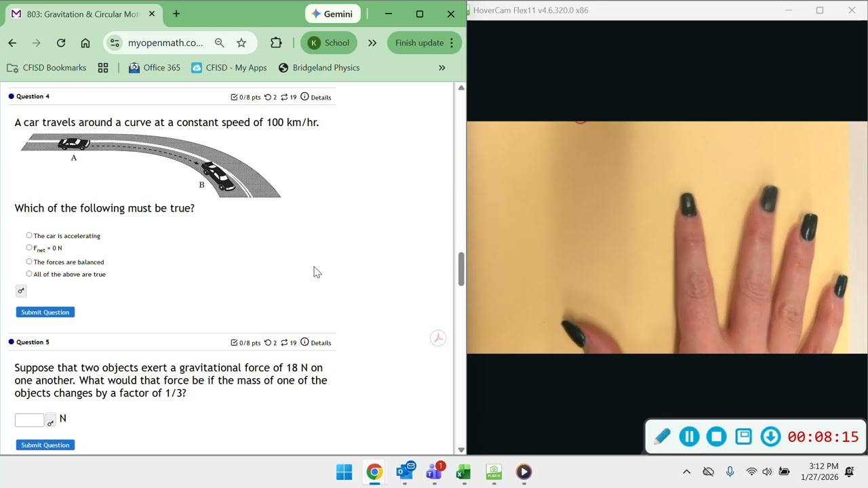868x488 pixels.
Task: Open the Chrome extensions puzzle icon
Action: (x=276, y=43)
